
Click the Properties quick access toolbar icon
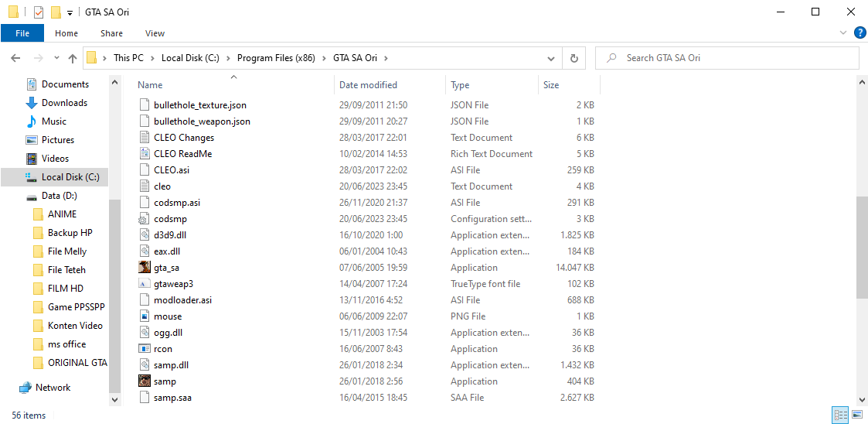(x=38, y=12)
